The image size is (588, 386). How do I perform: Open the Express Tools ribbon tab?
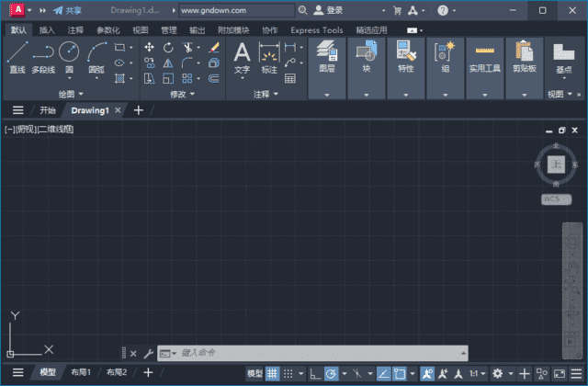point(317,30)
